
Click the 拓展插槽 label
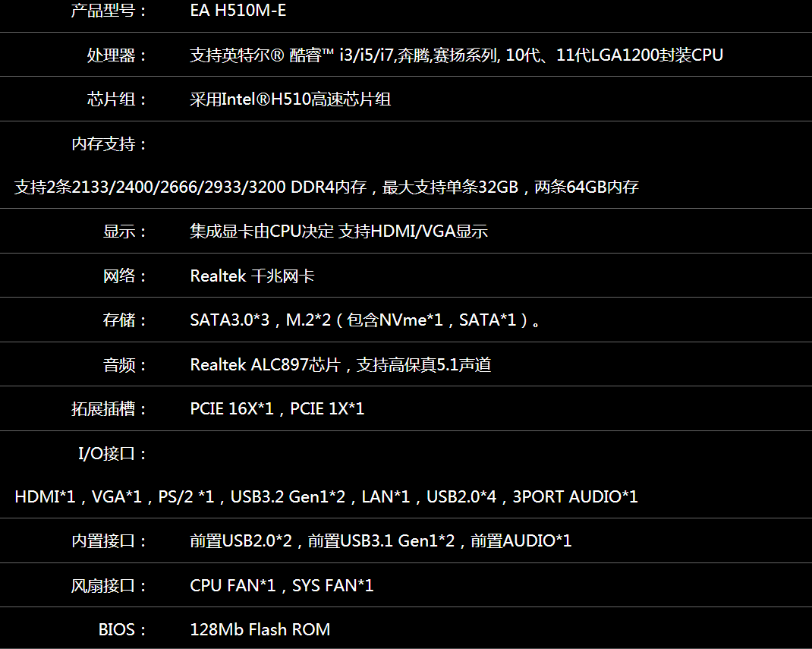(109, 408)
